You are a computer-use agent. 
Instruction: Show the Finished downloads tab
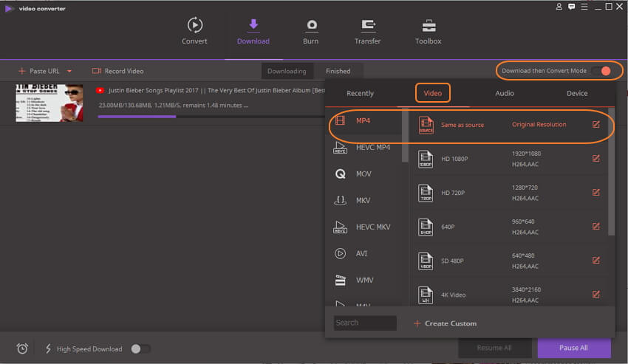(x=338, y=71)
